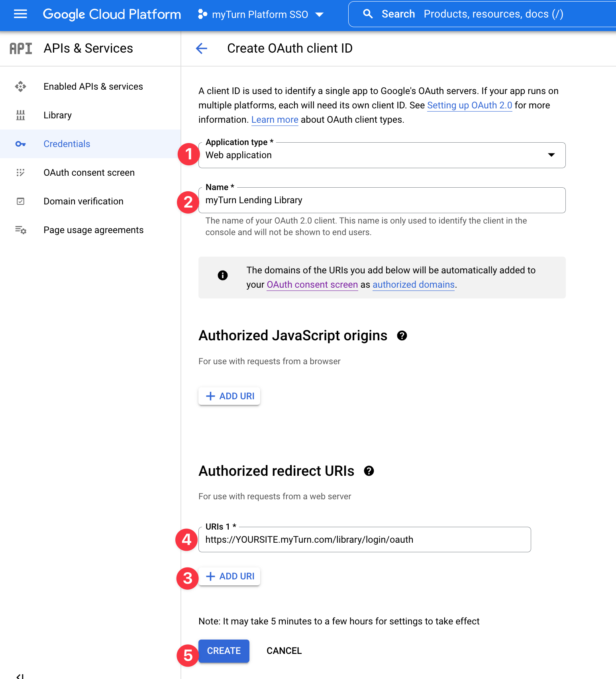
Task: Click help icon for Authorized redirect URIs
Action: [x=369, y=471]
